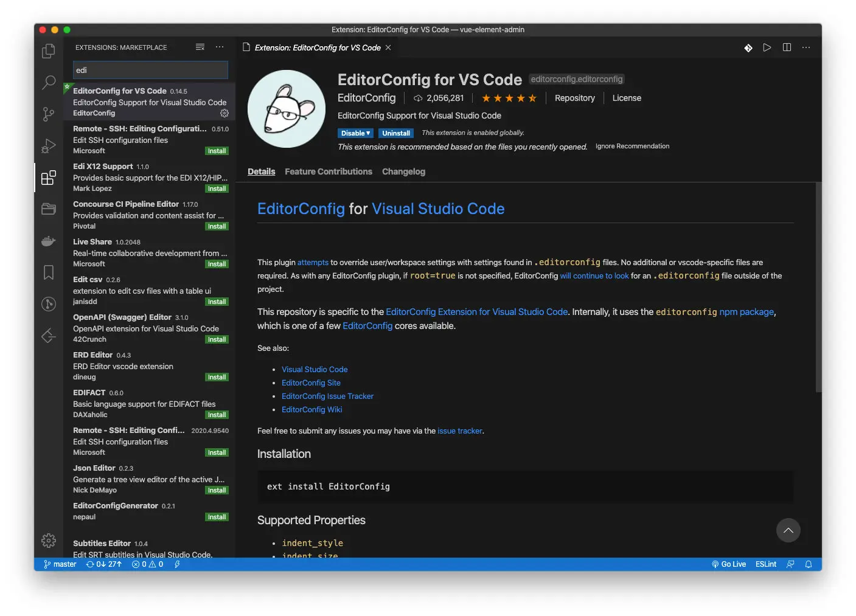Screen dimensions: 856x616
Task: Click the EditorConfig mouse logo
Action: tap(287, 109)
